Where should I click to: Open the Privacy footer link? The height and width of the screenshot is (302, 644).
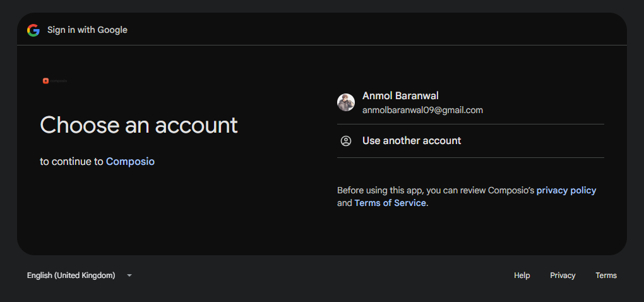coord(563,275)
